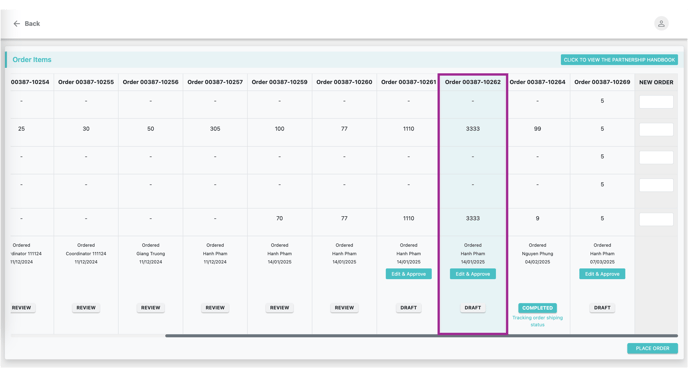
Task: Click DRAFT status for Order 00387-10262
Action: pyautogui.click(x=473, y=308)
